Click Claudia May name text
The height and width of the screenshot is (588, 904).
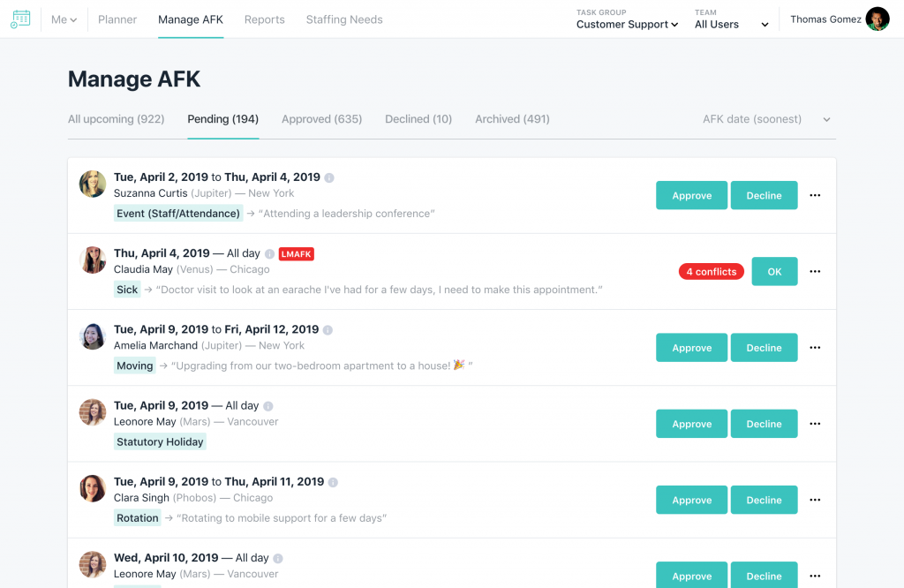143,269
